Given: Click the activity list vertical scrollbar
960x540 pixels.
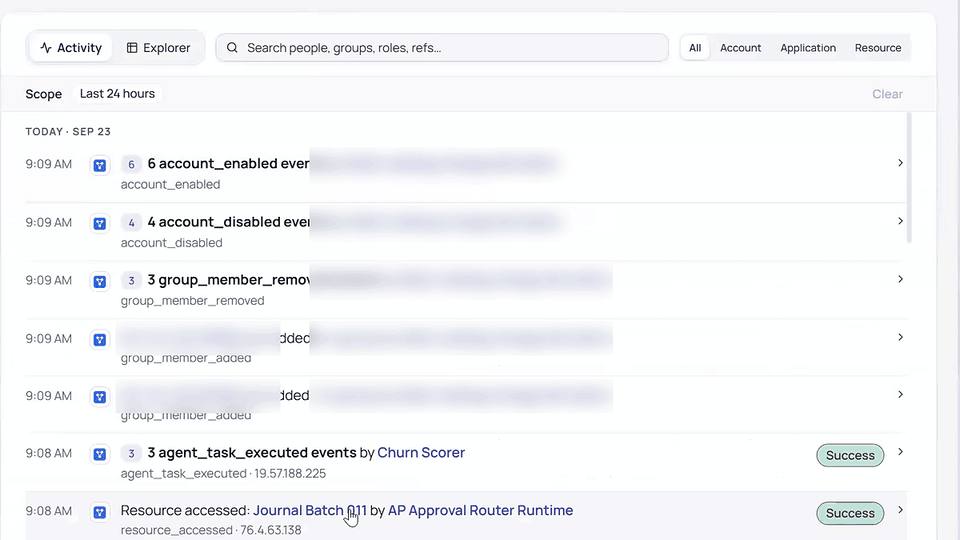Looking at the screenshot, I should click(x=909, y=178).
